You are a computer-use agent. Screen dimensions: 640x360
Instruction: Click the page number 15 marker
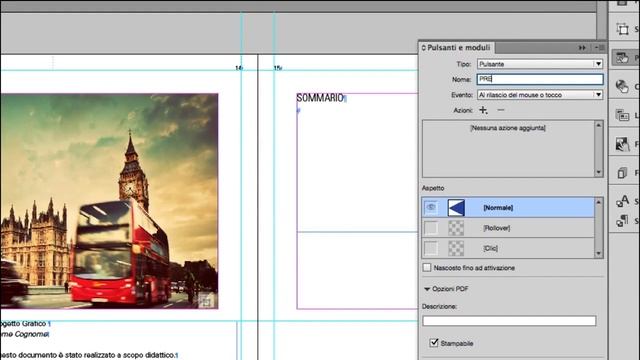click(x=278, y=68)
